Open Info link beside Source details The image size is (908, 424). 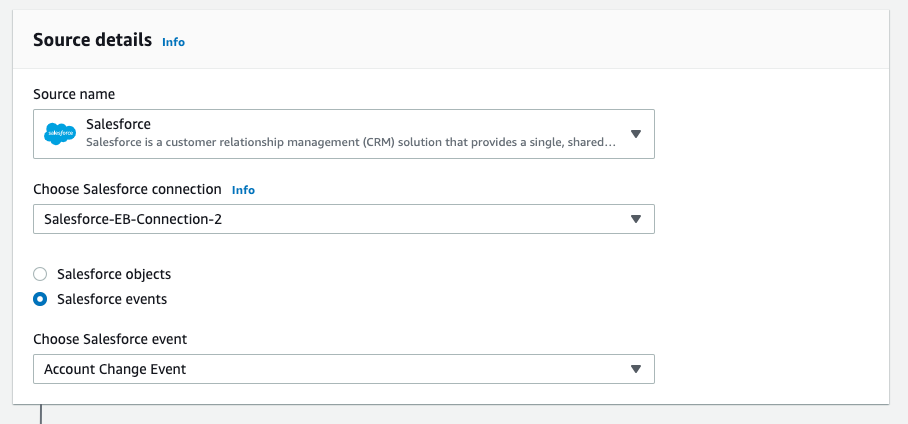[x=174, y=42]
